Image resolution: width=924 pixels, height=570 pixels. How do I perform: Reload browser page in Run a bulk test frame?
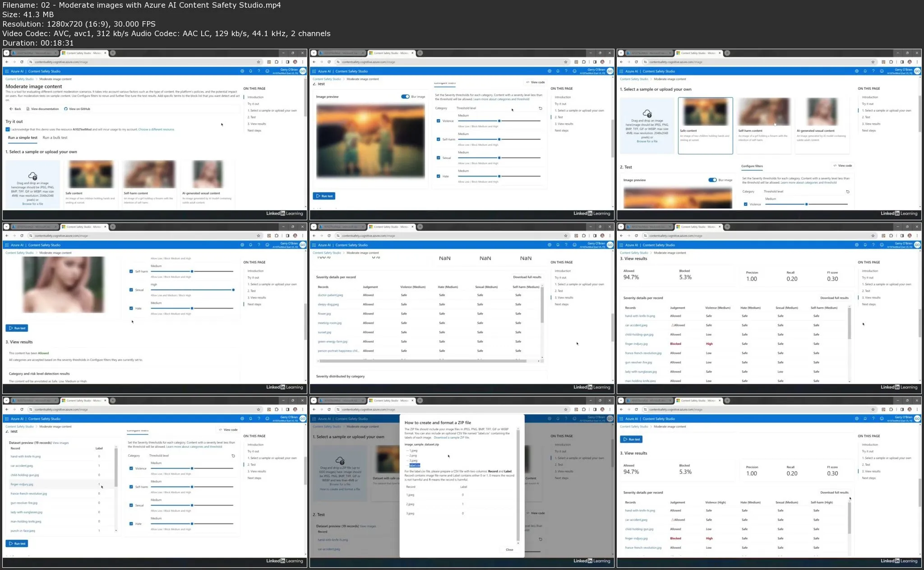(x=22, y=62)
